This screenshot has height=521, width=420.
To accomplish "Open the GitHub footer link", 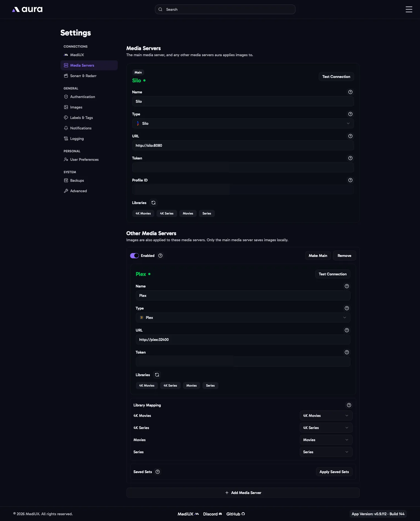I will [235, 514].
